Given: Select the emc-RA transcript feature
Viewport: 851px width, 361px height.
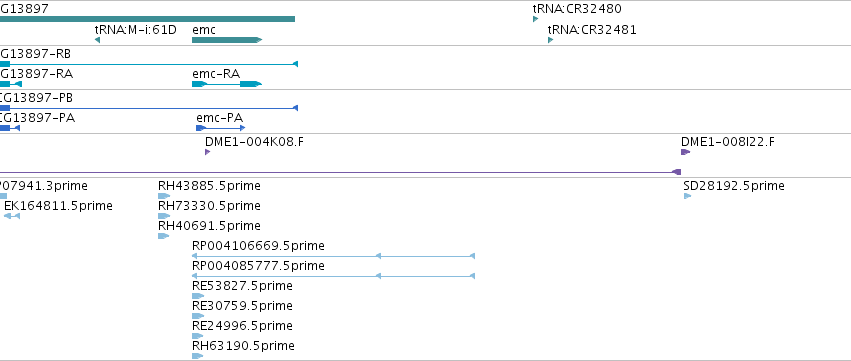Looking at the screenshot, I should pos(227,84).
